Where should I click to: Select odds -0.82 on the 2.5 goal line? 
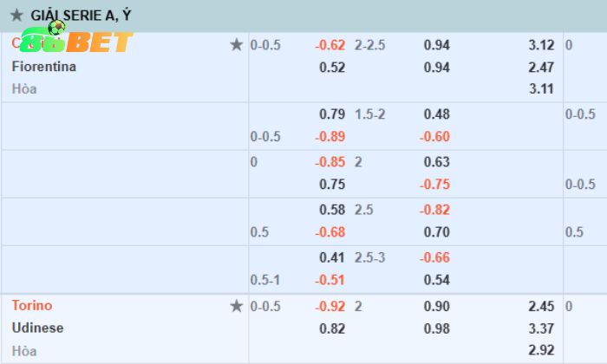(x=434, y=210)
